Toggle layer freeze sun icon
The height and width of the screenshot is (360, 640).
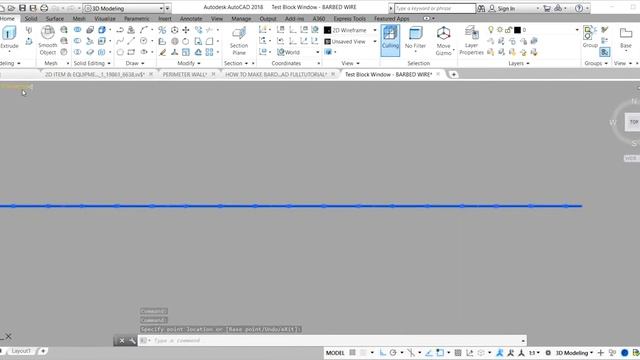[500, 30]
